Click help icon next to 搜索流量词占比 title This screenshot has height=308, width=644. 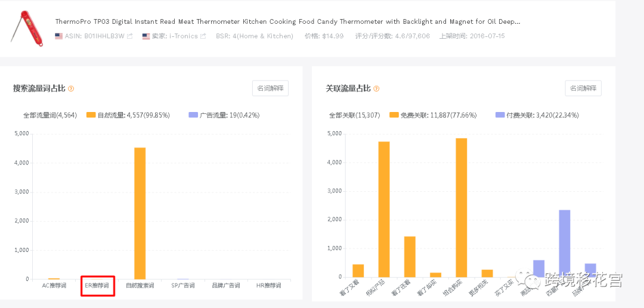71,89
